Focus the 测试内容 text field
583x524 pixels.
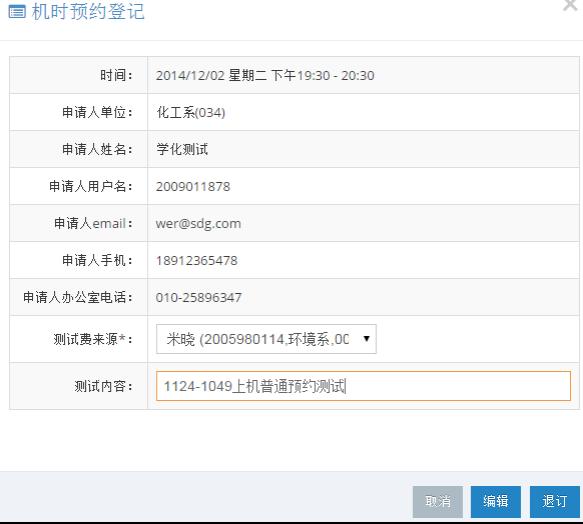click(363, 386)
